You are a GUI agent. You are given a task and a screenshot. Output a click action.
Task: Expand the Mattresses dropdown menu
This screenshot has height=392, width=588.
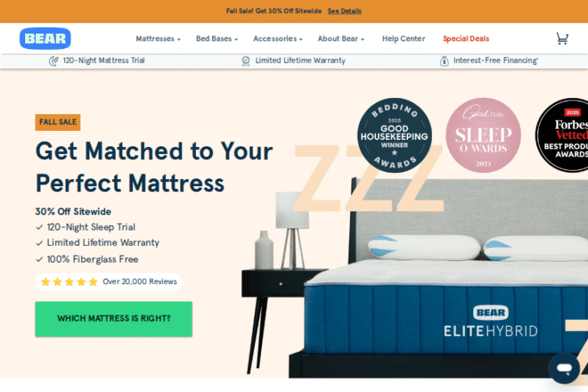[158, 38]
